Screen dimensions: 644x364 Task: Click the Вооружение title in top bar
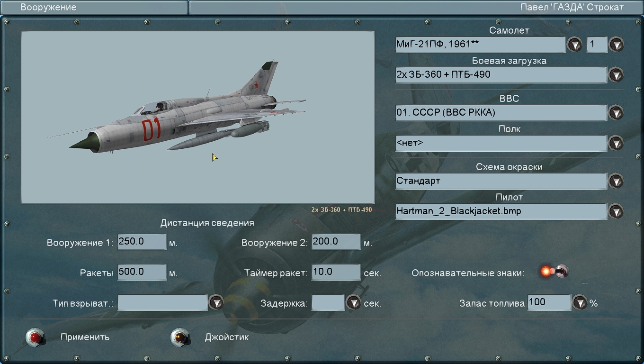click(x=48, y=7)
